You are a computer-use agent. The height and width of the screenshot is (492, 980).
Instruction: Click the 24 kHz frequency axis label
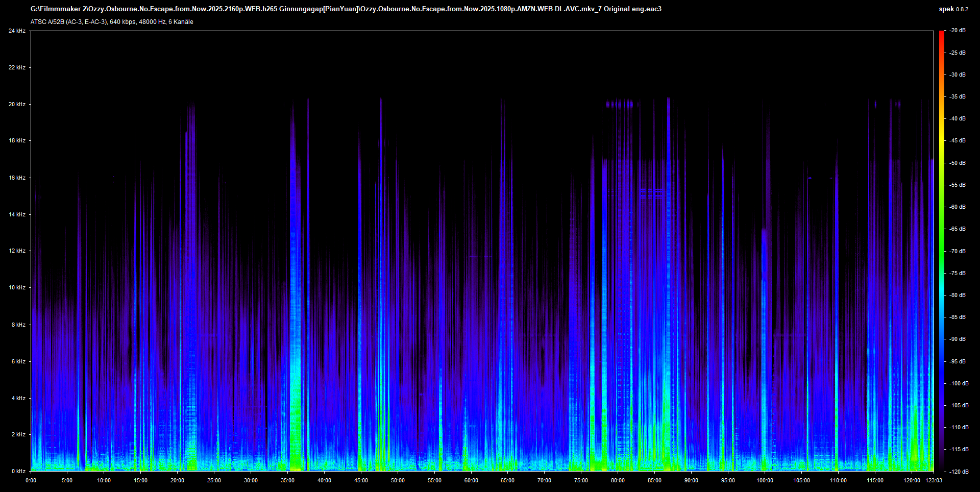point(17,31)
